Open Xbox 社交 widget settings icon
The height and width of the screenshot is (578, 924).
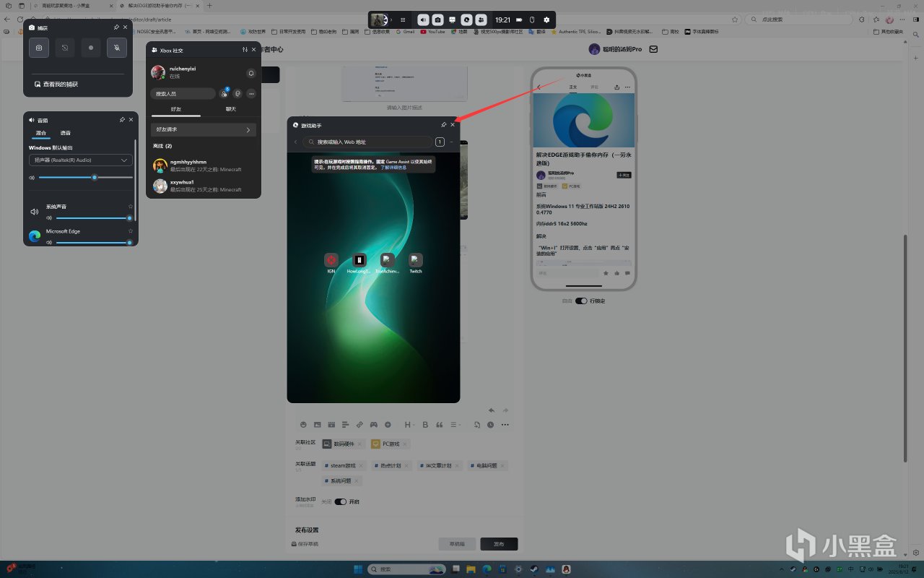(245, 50)
